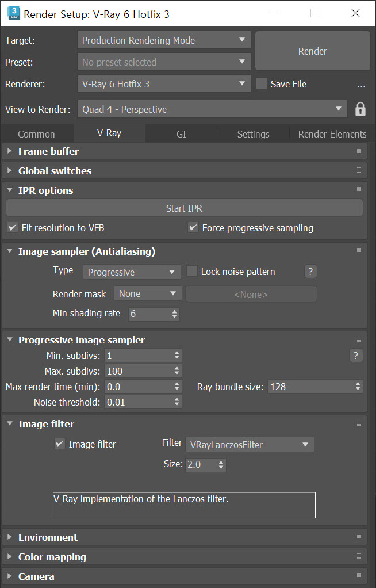376x588 pixels.
Task: Click the Lanczos filter description box
Action: (x=184, y=505)
